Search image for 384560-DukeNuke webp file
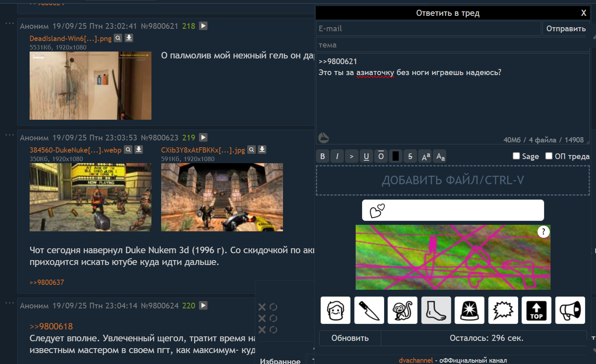The width and height of the screenshot is (596, 364). (x=128, y=150)
